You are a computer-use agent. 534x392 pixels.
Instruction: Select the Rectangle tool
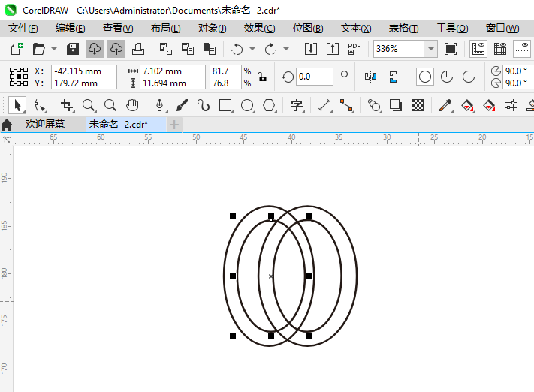tap(225, 106)
